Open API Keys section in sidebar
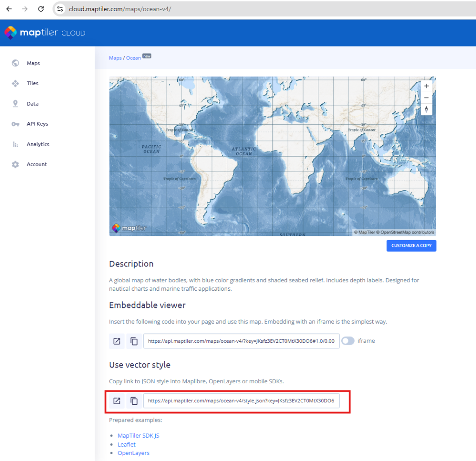 tap(37, 124)
